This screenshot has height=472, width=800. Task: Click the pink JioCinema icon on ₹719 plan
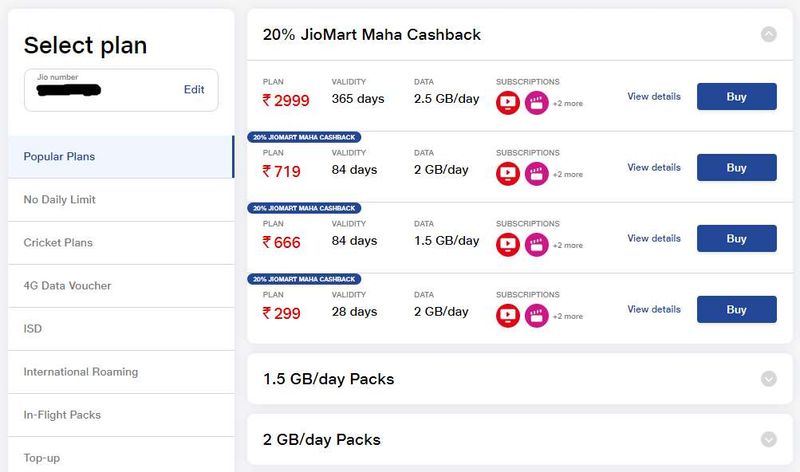[536, 174]
